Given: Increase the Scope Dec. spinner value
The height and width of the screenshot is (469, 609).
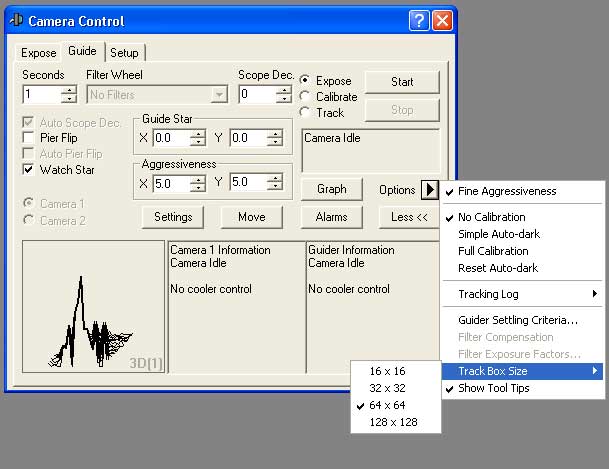Looking at the screenshot, I should tap(285, 90).
